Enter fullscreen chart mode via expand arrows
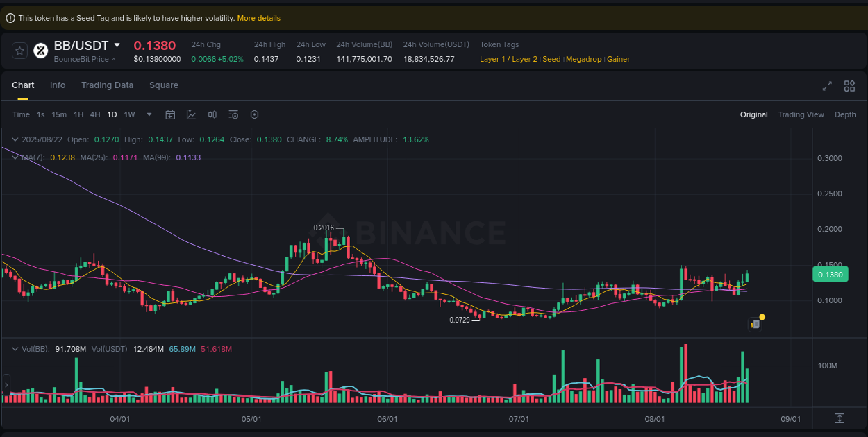Screen dimensions: 868x437 click(827, 86)
